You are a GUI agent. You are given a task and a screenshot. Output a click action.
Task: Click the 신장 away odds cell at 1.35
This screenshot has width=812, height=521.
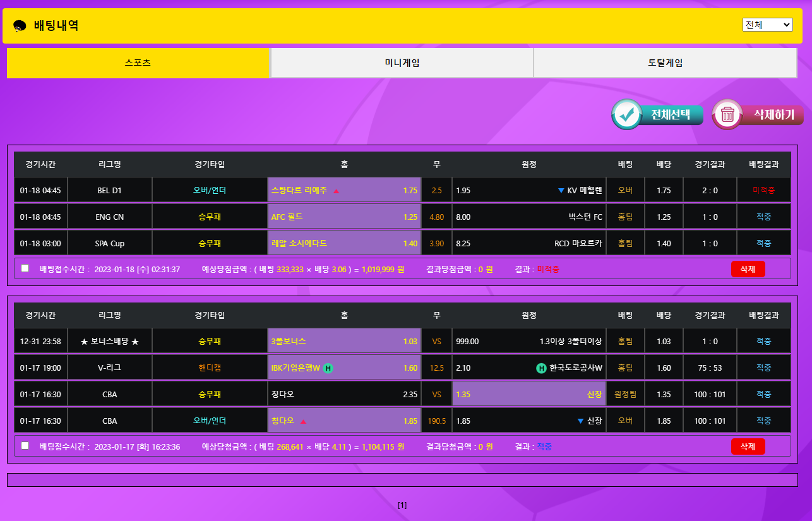[528, 395]
